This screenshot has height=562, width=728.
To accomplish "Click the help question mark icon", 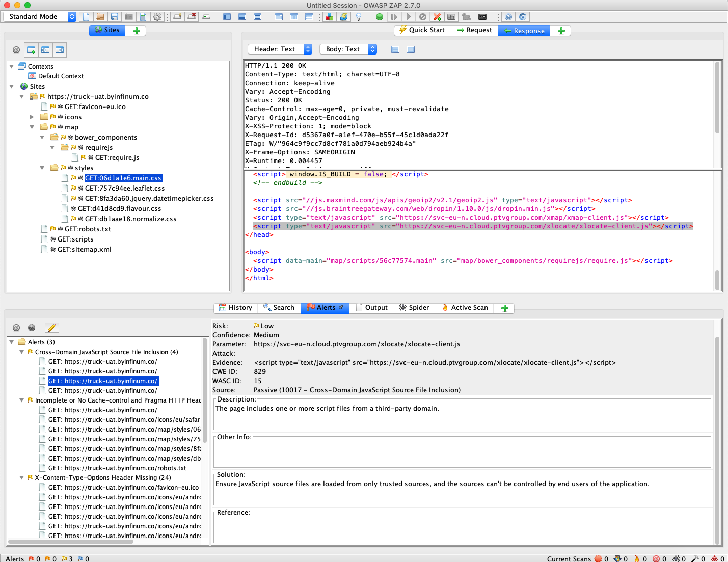I will coord(508,17).
